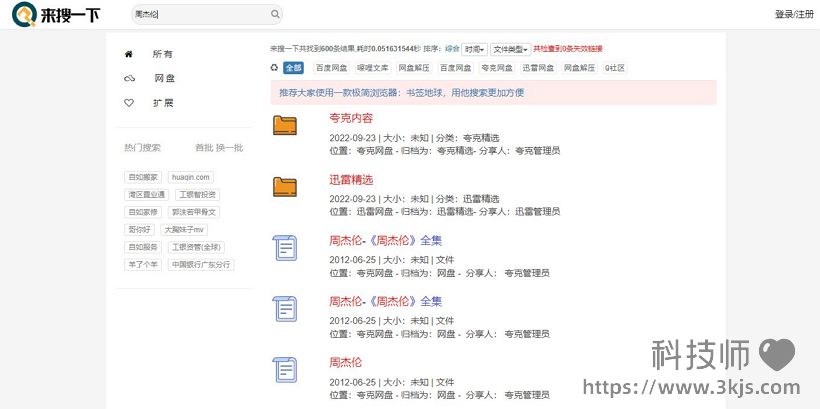Image resolution: width=820 pixels, height=409 pixels.
Task: Click the hot search tag 湾区置业通
Action: (x=146, y=195)
